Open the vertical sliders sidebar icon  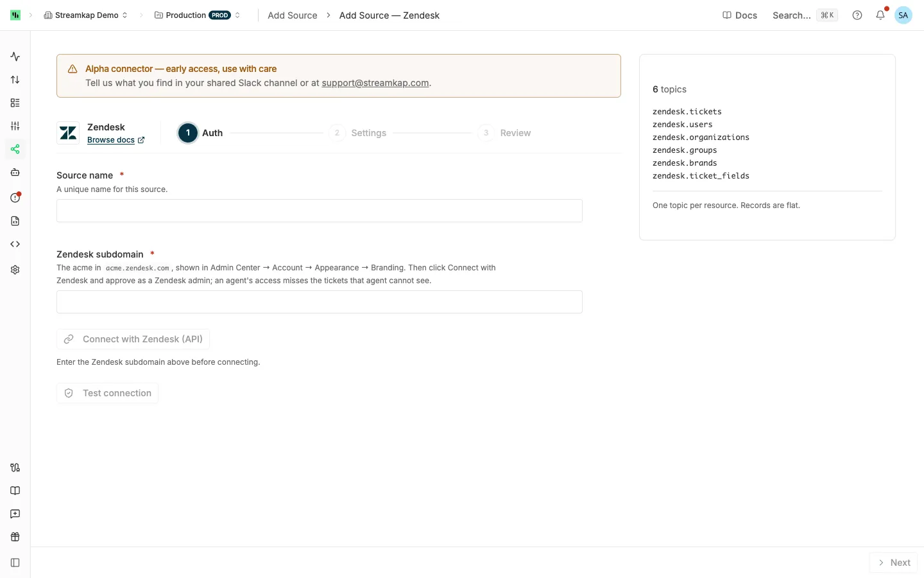click(x=15, y=126)
